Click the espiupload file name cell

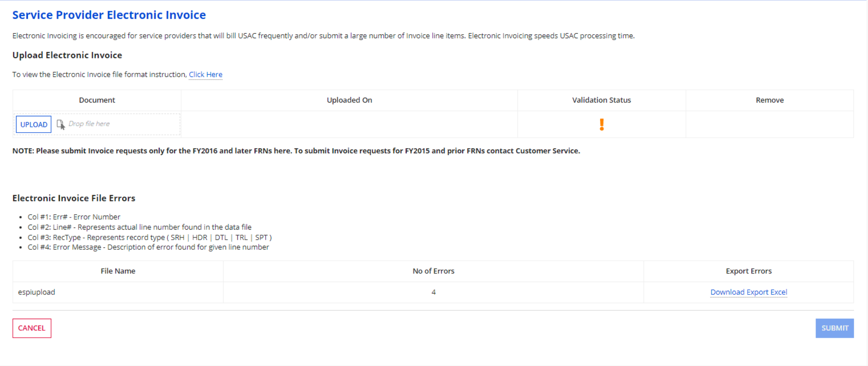(37, 292)
